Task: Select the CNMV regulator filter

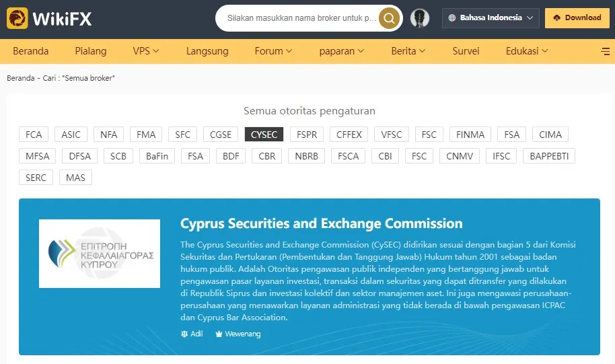Action: [460, 156]
